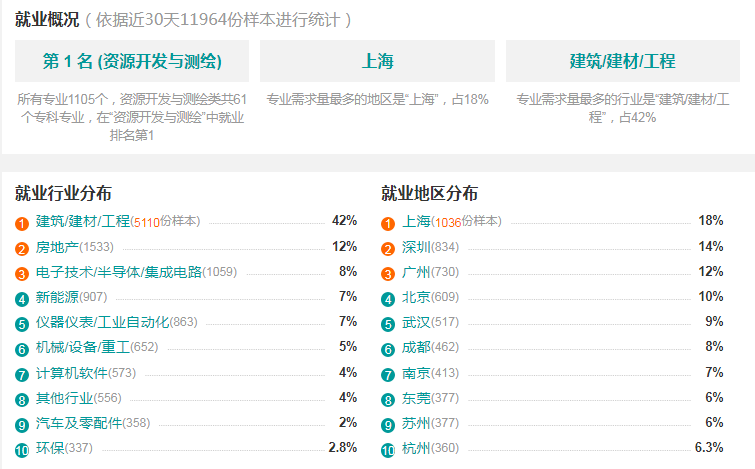Open the 环保 industry link
Viewport: 755px width, 469px height.
(x=50, y=448)
